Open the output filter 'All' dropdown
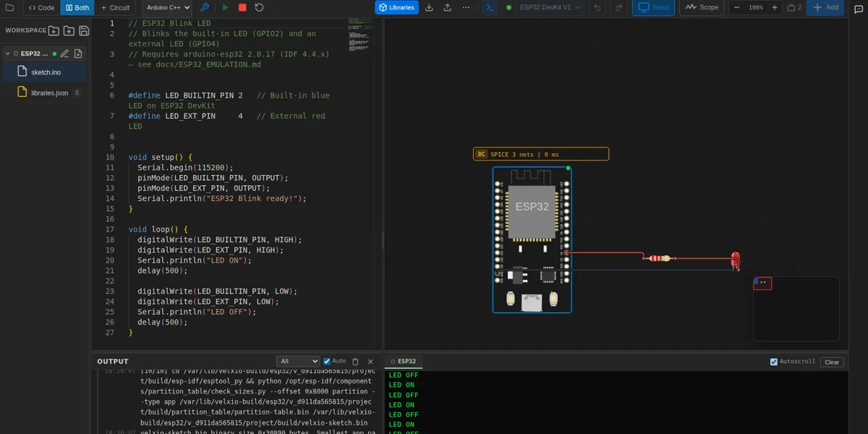This screenshot has width=868, height=434. pos(297,361)
